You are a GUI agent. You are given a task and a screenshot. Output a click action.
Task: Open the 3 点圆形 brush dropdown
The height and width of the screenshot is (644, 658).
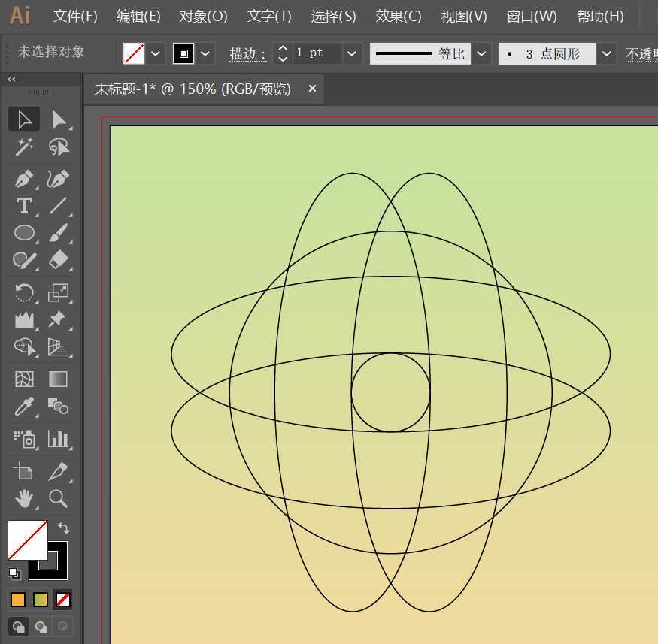[608, 53]
